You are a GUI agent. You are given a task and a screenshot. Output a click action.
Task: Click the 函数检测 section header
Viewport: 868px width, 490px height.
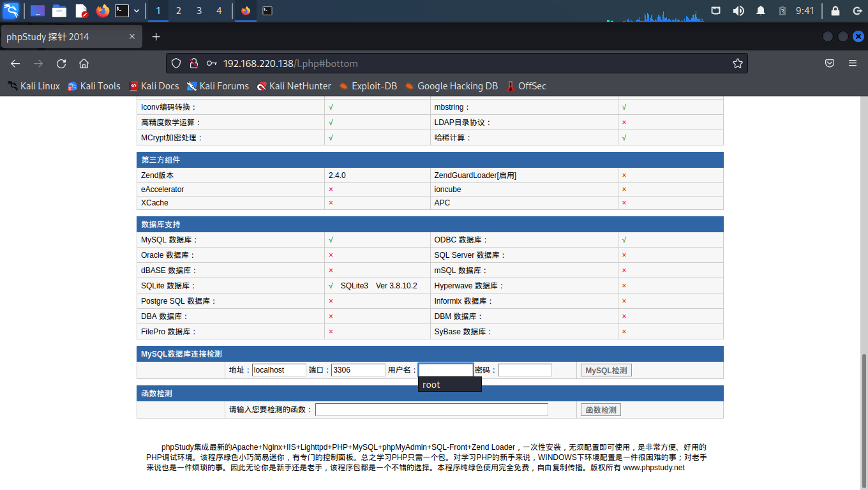click(430, 394)
